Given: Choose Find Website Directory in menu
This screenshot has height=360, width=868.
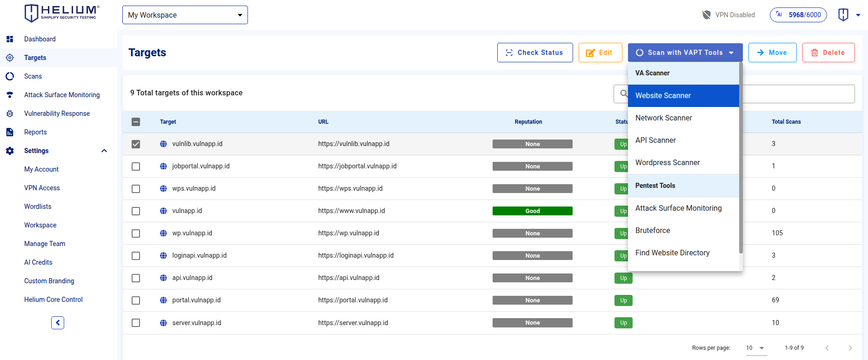Looking at the screenshot, I should click(x=683, y=253).
